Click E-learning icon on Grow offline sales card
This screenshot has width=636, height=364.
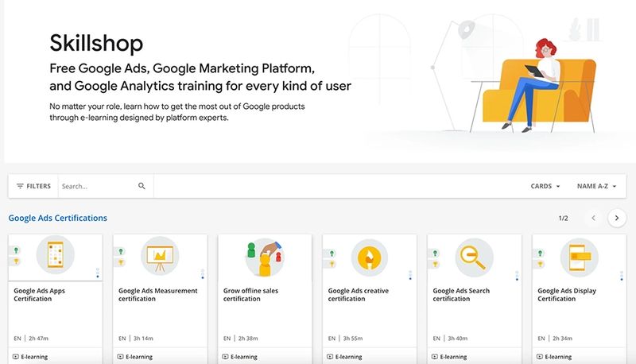point(225,357)
